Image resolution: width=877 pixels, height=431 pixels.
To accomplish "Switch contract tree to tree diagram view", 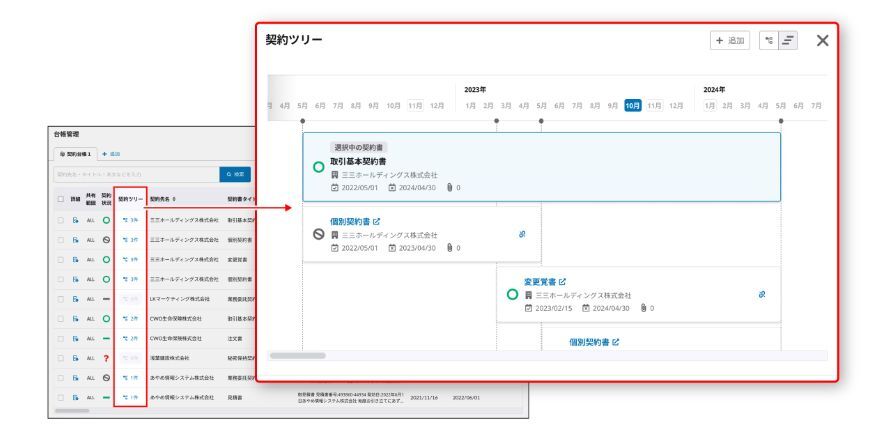I will (769, 40).
